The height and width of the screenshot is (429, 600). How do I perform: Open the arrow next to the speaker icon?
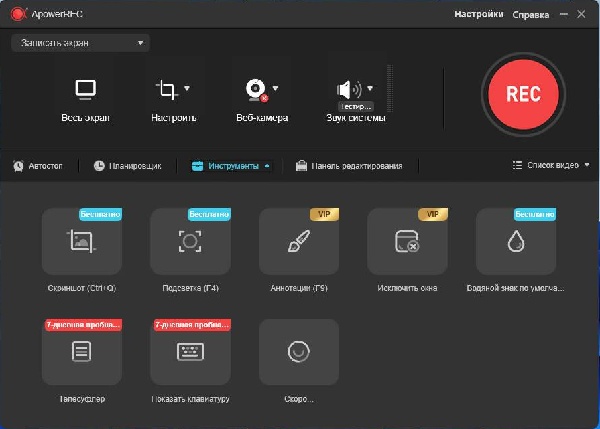pyautogui.click(x=370, y=88)
